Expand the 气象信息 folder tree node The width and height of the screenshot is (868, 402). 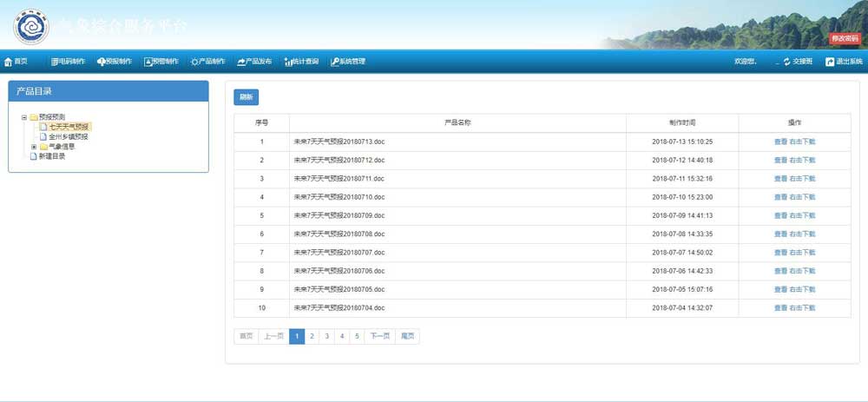(x=34, y=147)
